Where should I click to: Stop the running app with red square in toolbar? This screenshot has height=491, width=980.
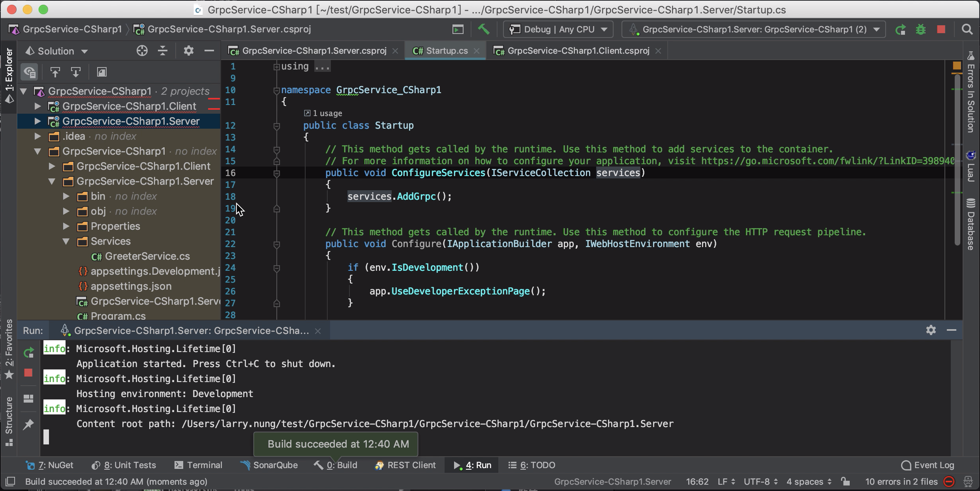click(x=941, y=29)
